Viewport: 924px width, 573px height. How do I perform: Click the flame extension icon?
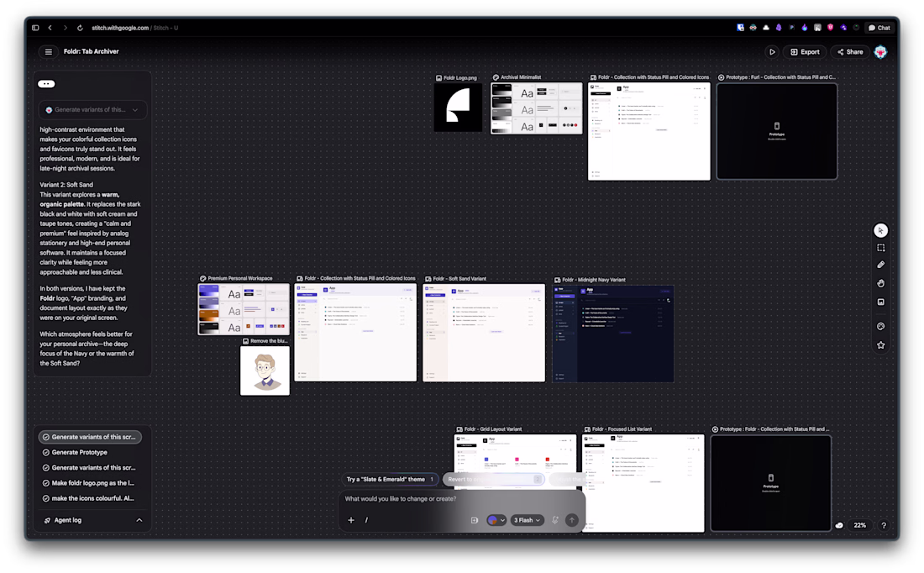(x=805, y=28)
